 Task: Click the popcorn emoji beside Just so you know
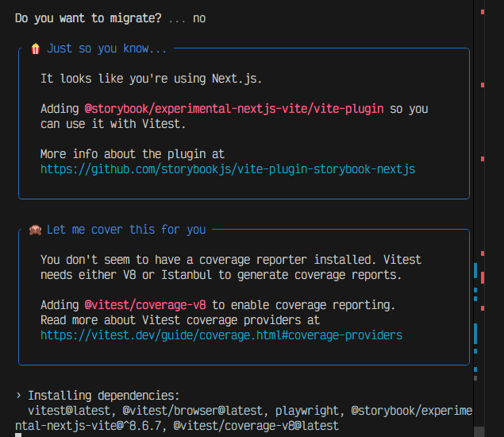pyautogui.click(x=36, y=48)
